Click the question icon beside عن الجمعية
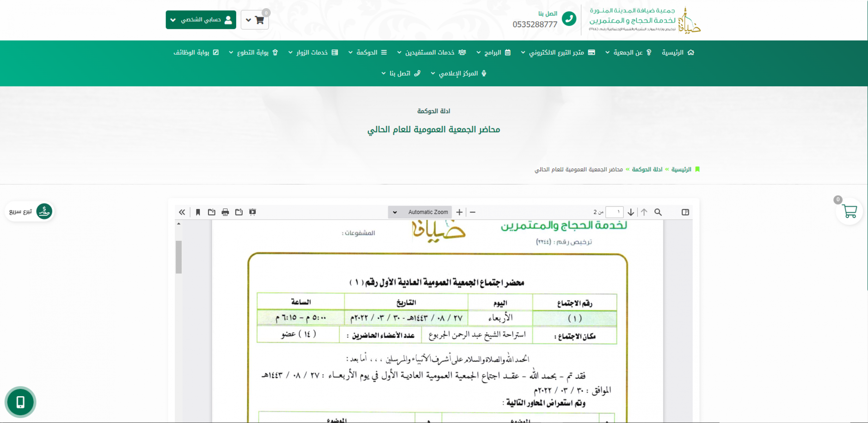The height and width of the screenshot is (423, 868). coord(649,53)
